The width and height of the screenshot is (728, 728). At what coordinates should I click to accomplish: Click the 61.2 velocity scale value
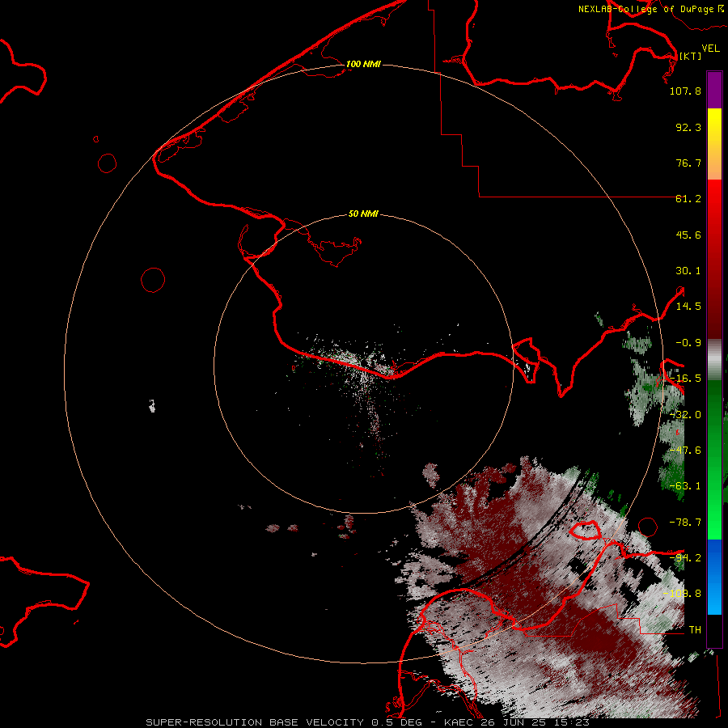pos(688,199)
